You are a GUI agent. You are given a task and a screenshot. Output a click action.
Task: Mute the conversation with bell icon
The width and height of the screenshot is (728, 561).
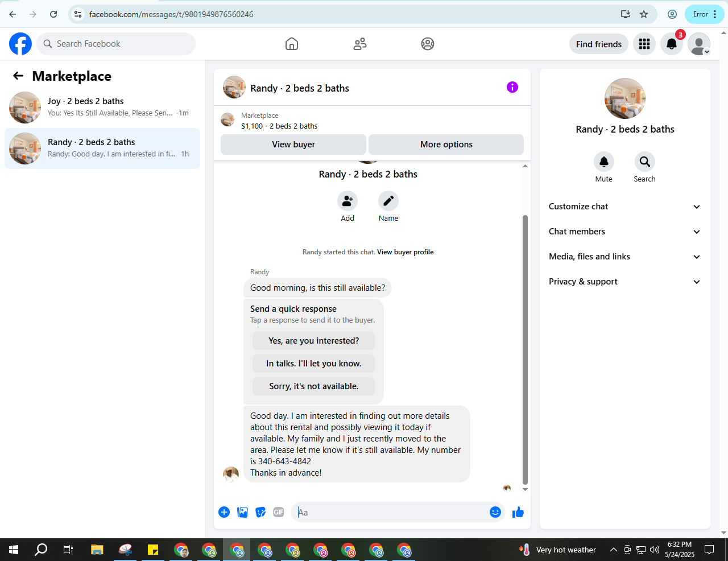tap(604, 162)
